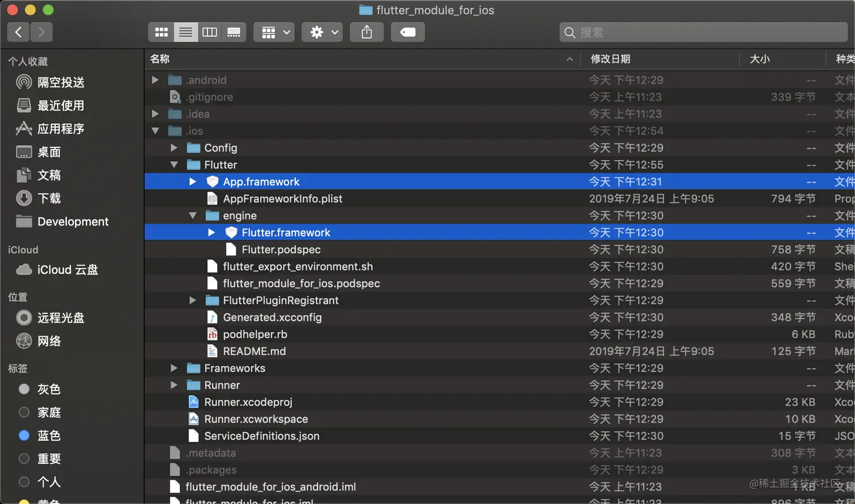Screen dimensions: 855x504
Task: Switch to gallery view
Action: (234, 32)
